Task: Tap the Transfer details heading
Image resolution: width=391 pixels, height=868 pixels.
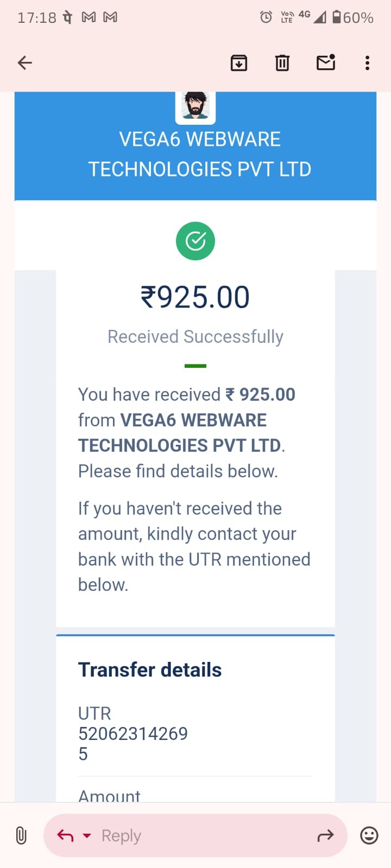Action: pos(150,670)
